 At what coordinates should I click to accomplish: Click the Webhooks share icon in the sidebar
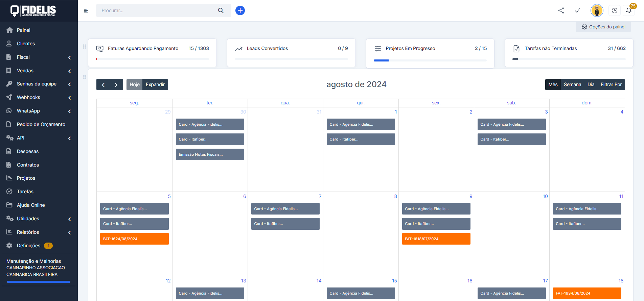point(9,97)
